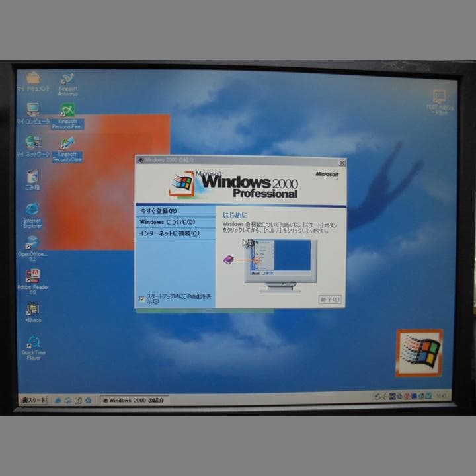Open the Kingsoft Antivirus desktop shortcut
Screen dimensions: 476x476
[x=67, y=84]
